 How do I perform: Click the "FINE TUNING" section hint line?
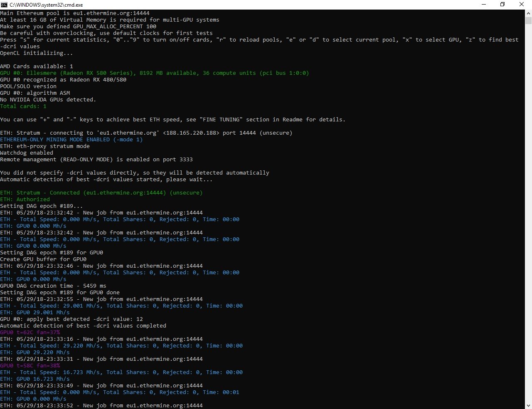point(173,120)
